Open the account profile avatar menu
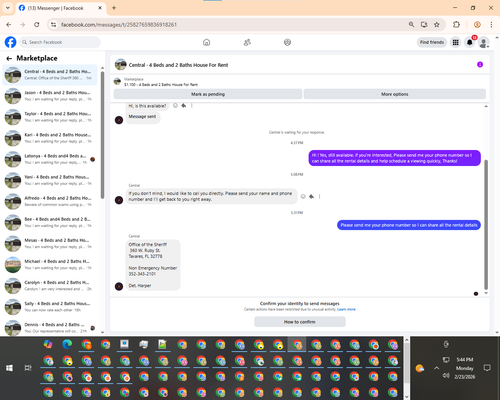The image size is (500, 400). [x=484, y=42]
